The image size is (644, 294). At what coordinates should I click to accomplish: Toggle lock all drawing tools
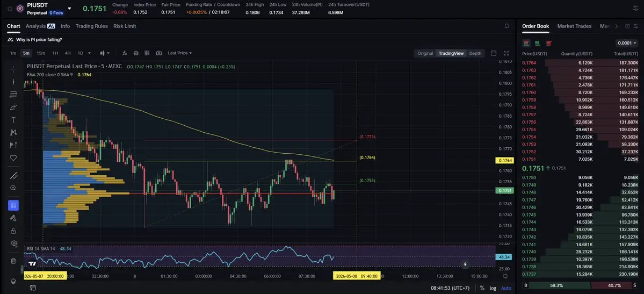click(13, 231)
